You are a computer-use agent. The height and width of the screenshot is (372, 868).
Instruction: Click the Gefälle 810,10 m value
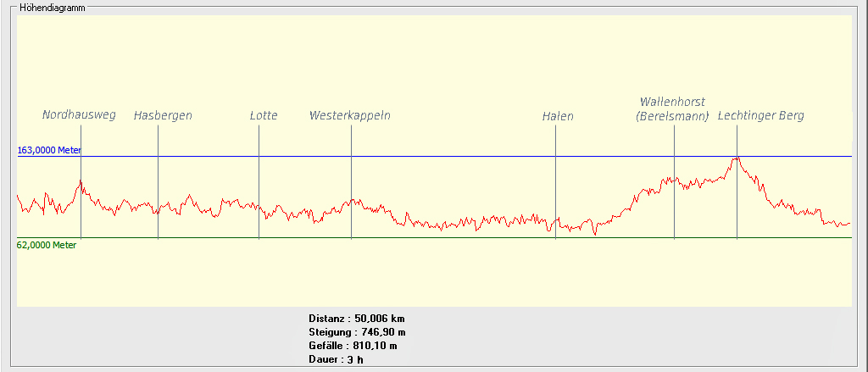coord(353,346)
